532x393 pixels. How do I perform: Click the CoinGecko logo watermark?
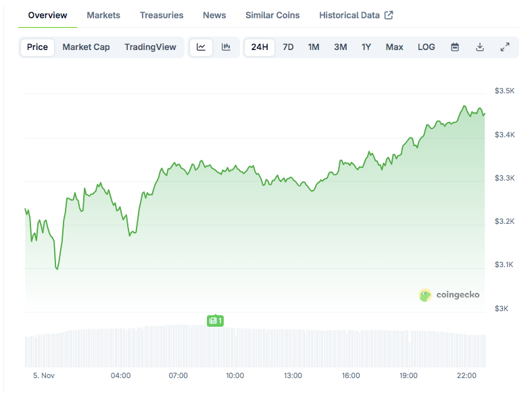[x=450, y=295]
